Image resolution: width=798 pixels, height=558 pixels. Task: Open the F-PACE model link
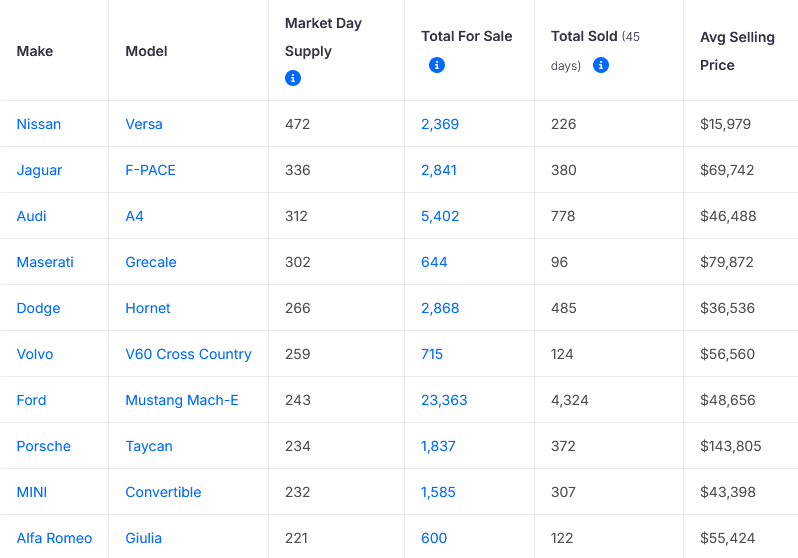tap(151, 170)
